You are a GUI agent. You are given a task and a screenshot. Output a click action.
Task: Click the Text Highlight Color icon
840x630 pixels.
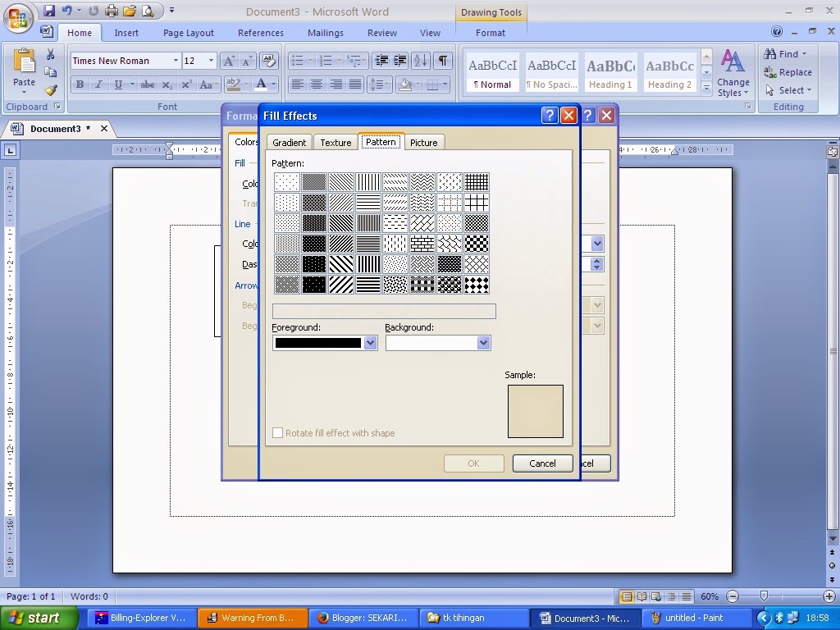[233, 84]
